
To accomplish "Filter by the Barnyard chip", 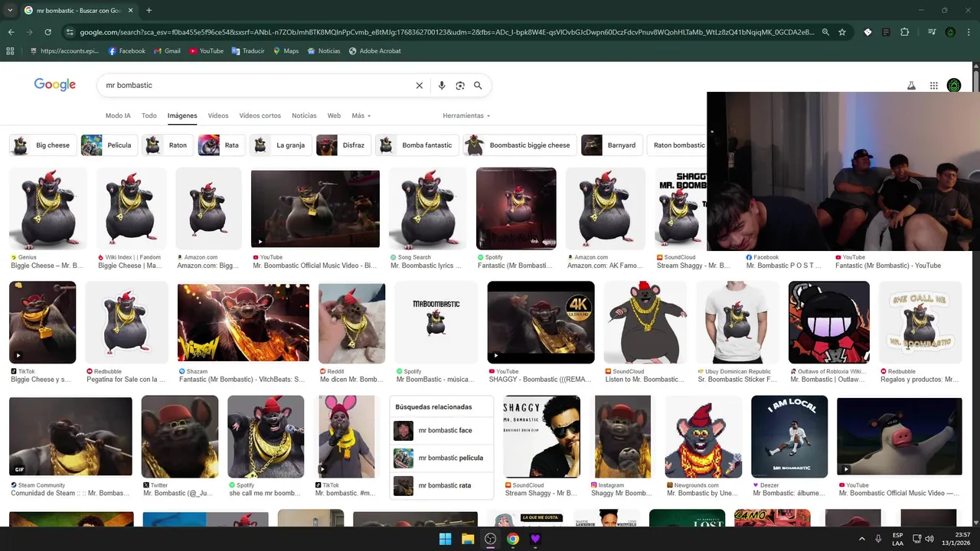I will 612,145.
